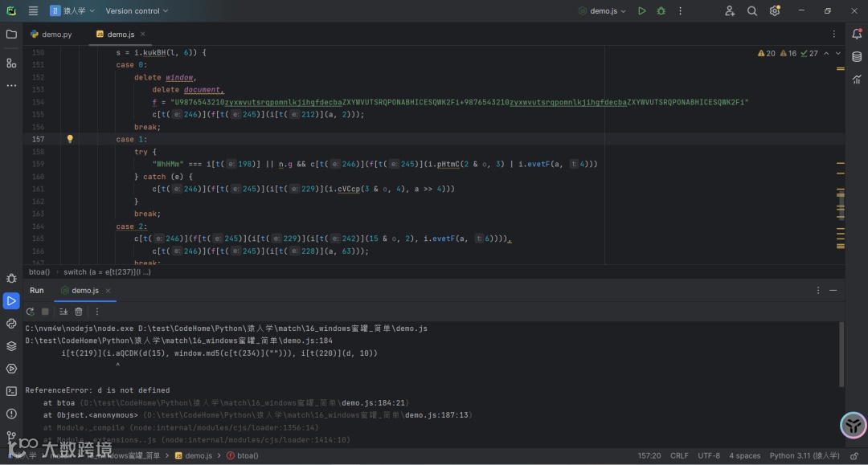Screen dimensions: 868x465
Task: Select the demo.js run tab
Action: click(x=80, y=290)
